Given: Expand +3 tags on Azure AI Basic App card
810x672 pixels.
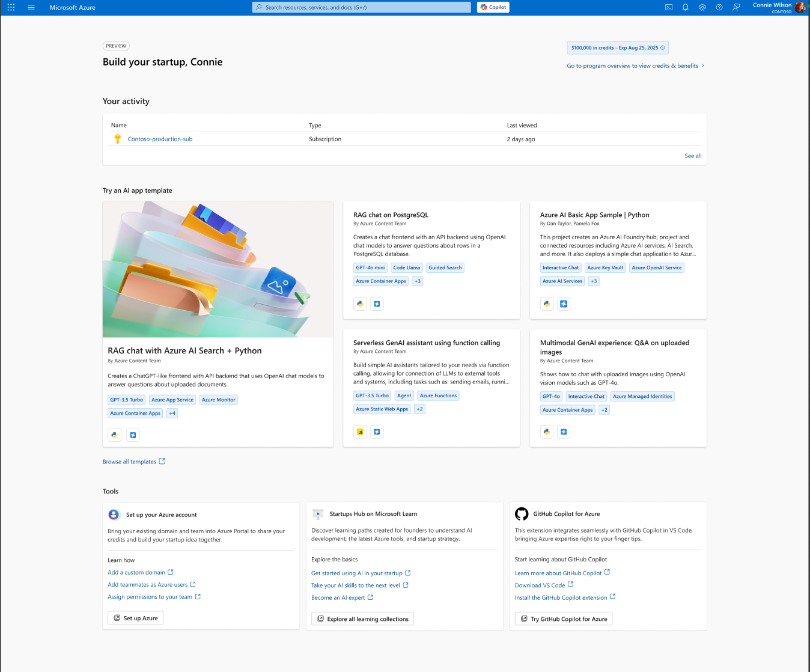Looking at the screenshot, I should tap(594, 281).
